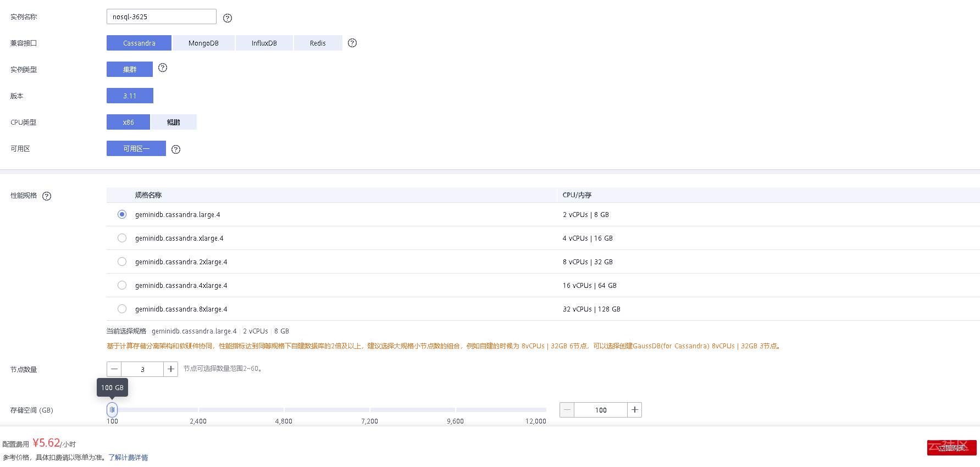Choose the Cassandra compatible interface
The width and height of the screenshot is (980, 467).
(139, 43)
